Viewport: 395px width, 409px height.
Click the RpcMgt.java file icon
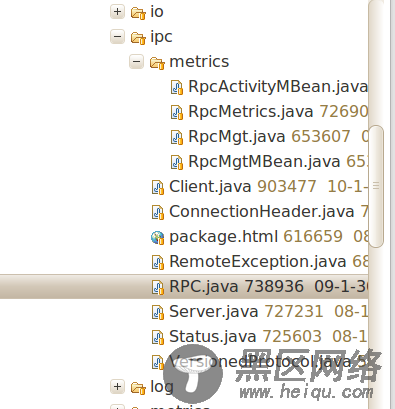(177, 137)
